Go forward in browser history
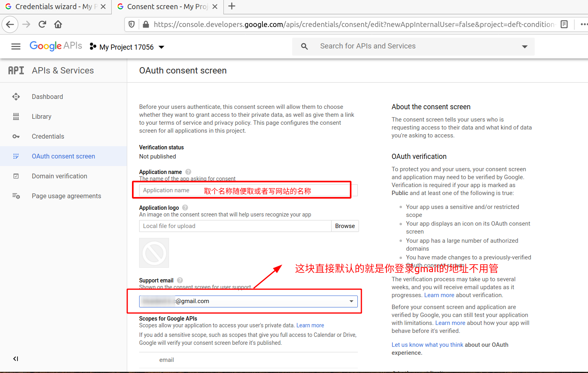 [26, 24]
